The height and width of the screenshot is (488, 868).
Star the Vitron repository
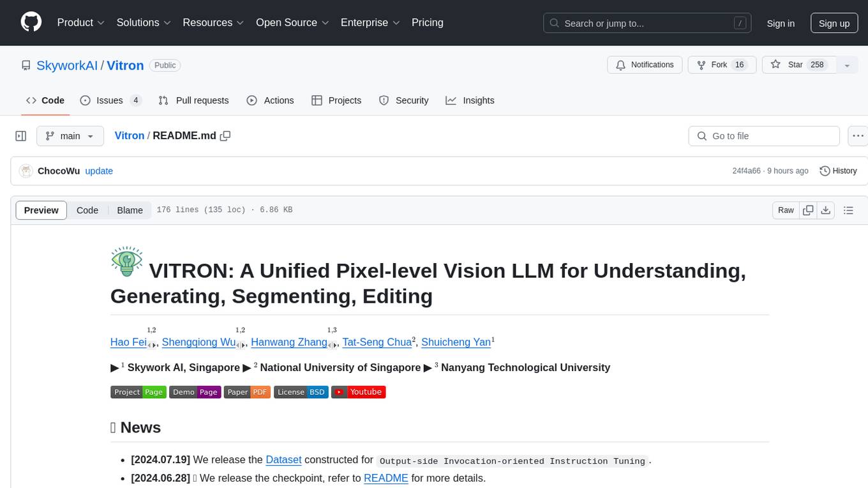[x=799, y=65]
